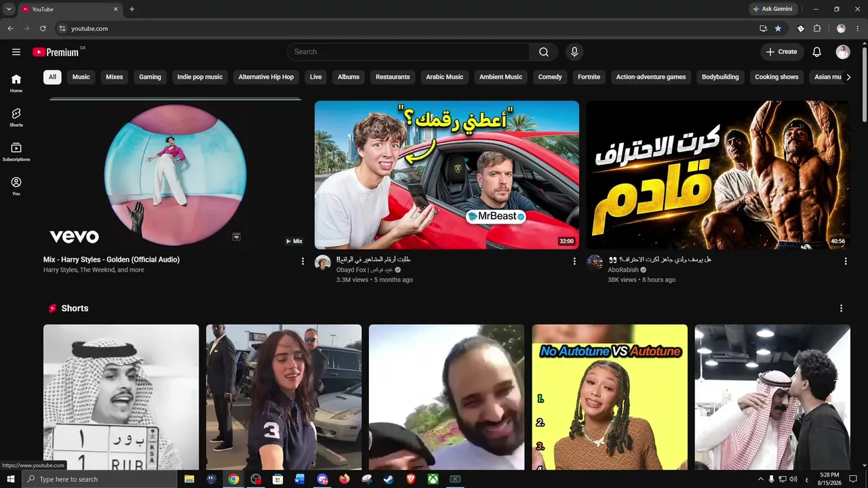Open Chrome three-dot menu
The image size is (868, 488).
[x=856, y=28]
